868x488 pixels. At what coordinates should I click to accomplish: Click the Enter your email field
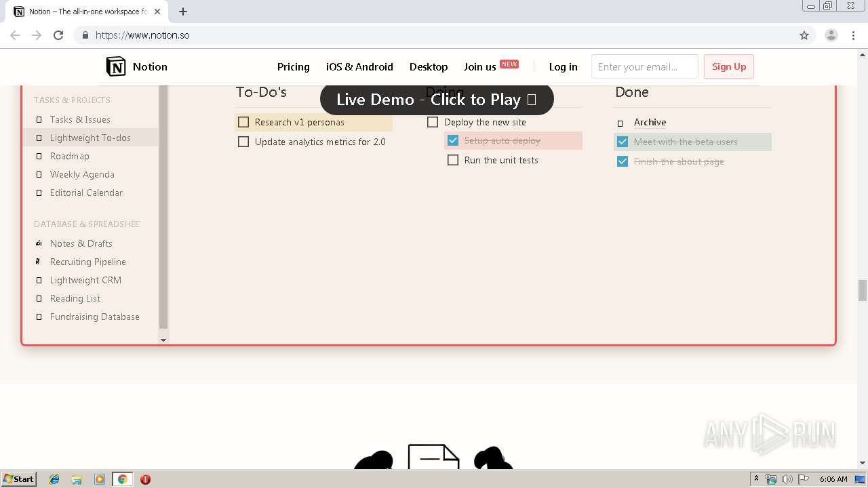point(644,66)
